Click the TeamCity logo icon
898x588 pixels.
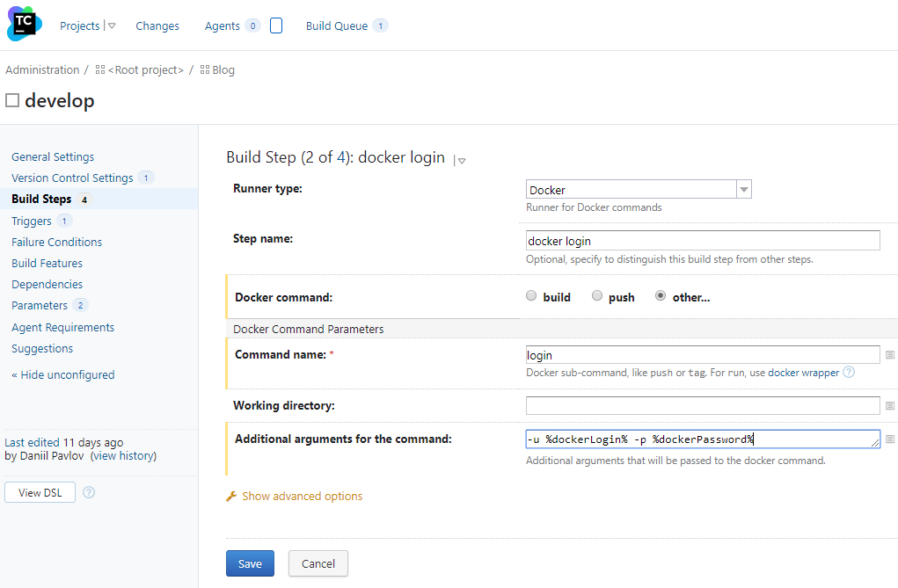pyautogui.click(x=21, y=22)
